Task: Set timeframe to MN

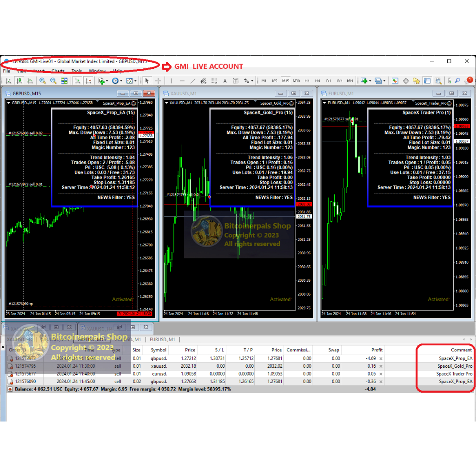Action: pyautogui.click(x=350, y=81)
